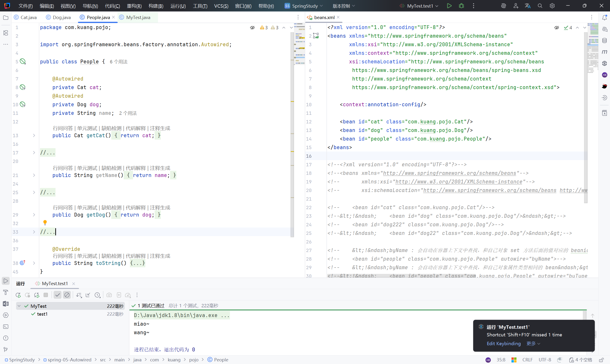Open the Notifications bell icon

tap(604, 18)
